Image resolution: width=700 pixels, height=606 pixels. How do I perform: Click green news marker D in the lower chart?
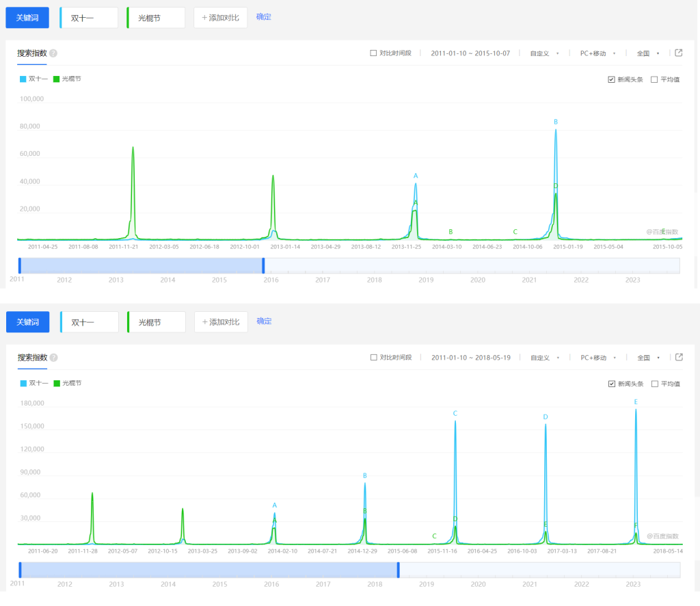pyautogui.click(x=455, y=519)
